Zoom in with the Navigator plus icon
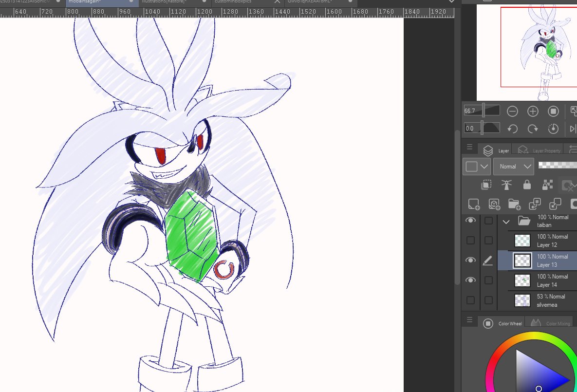The image size is (577, 392). tap(533, 111)
